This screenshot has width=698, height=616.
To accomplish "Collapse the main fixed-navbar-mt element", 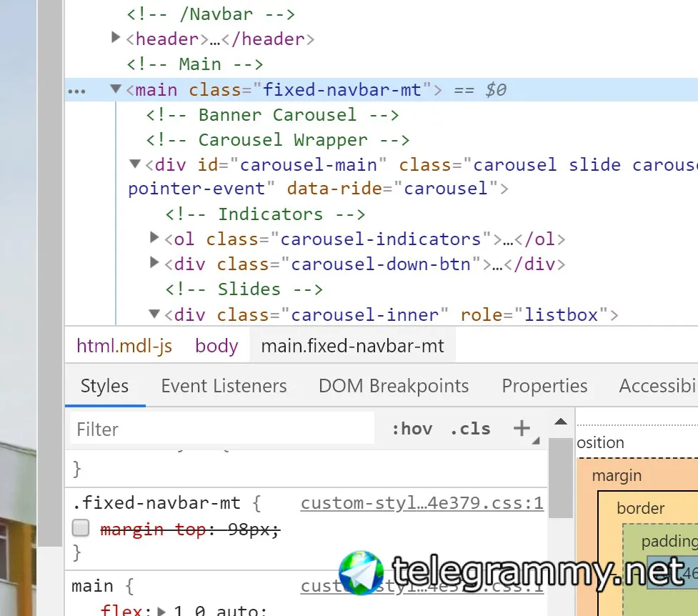I will tap(115, 89).
